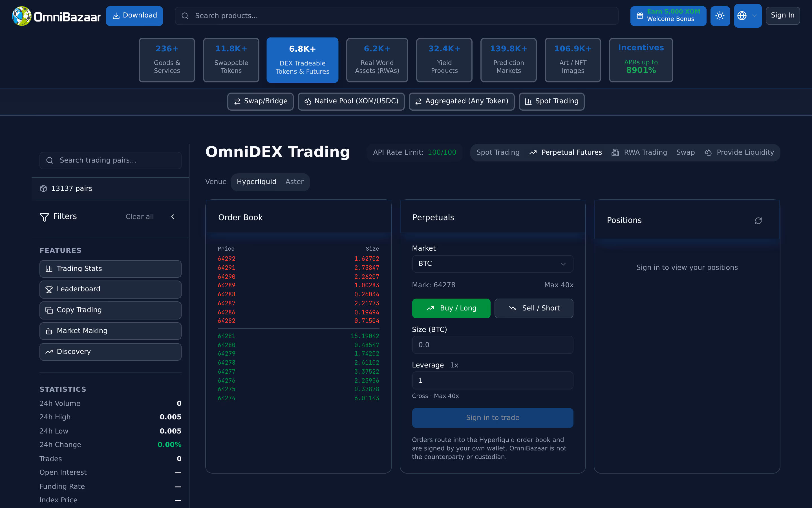Image resolution: width=812 pixels, height=508 pixels.
Task: Open DEX Tradeable Tokens & Futures card
Action: click(302, 60)
